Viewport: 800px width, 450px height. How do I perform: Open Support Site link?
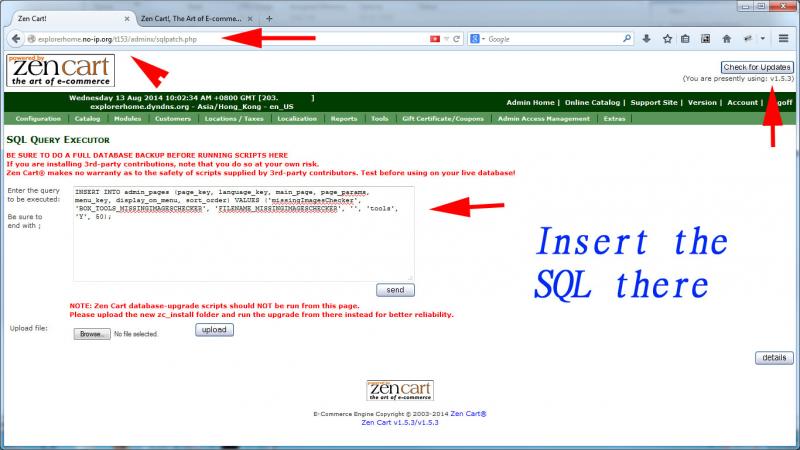(654, 103)
